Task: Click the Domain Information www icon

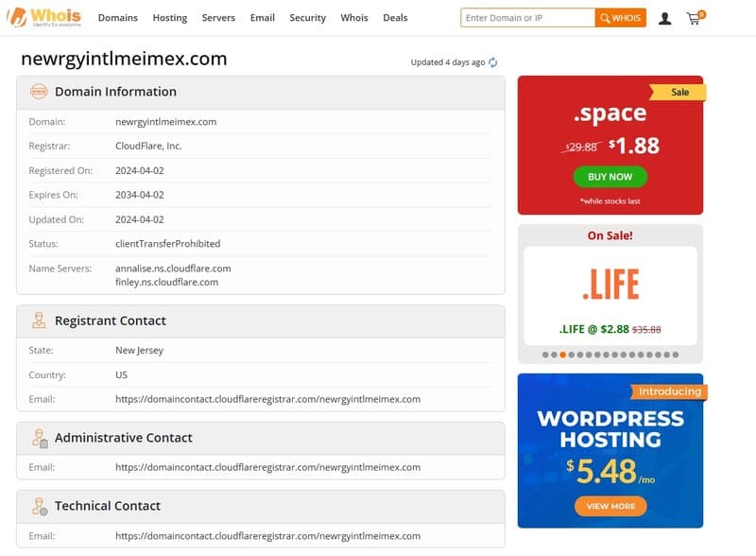Action: click(39, 92)
